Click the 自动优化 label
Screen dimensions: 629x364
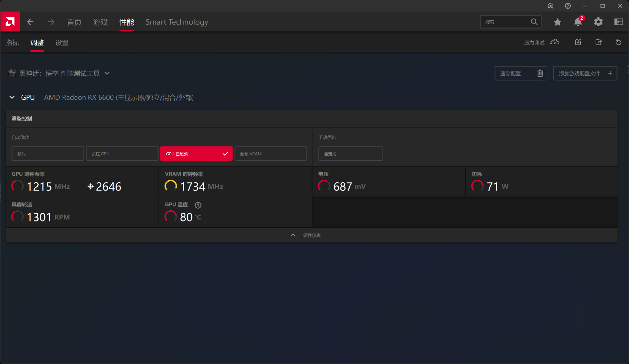tap(20, 137)
